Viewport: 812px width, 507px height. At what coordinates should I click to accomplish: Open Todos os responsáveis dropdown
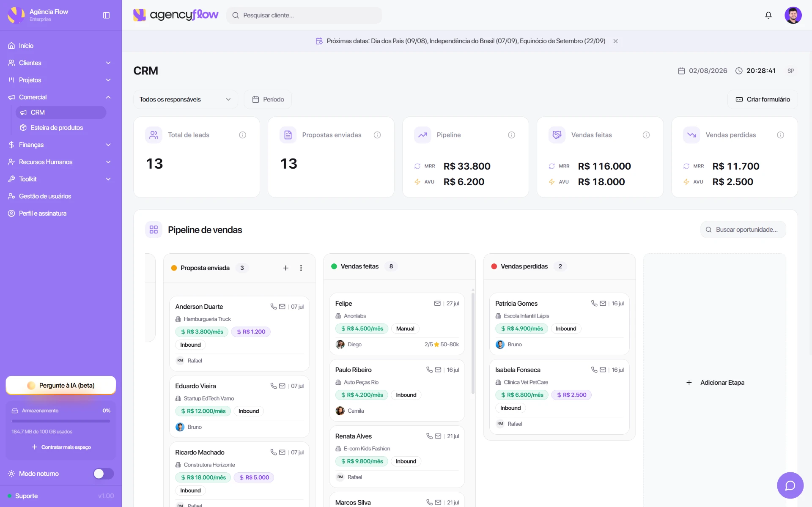[x=185, y=99]
